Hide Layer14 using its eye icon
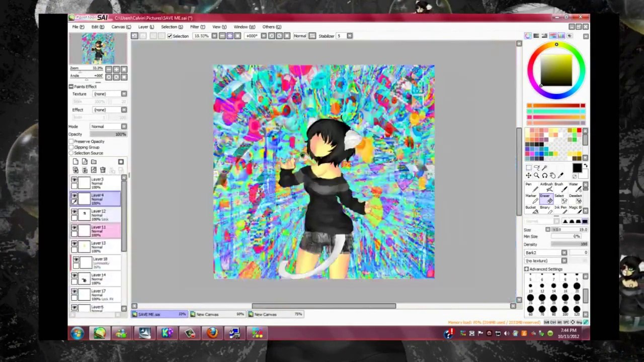Screen dimensions: 644x362 [74, 276]
